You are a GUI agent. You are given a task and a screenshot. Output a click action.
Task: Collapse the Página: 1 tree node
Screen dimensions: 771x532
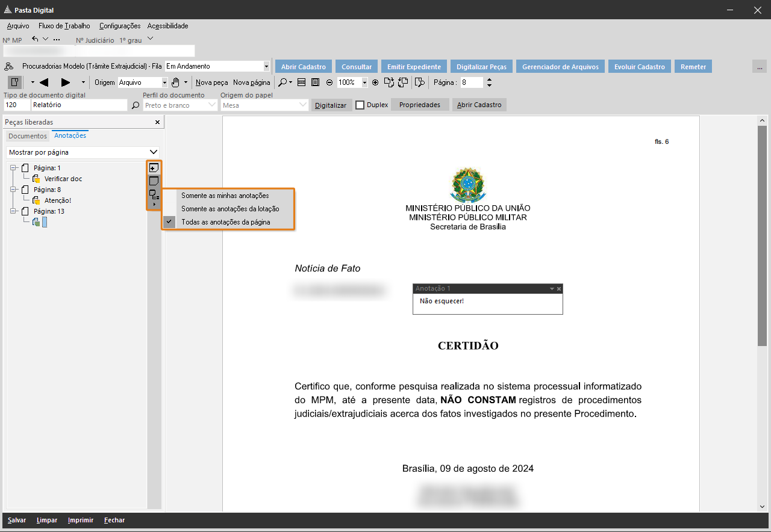tap(14, 168)
